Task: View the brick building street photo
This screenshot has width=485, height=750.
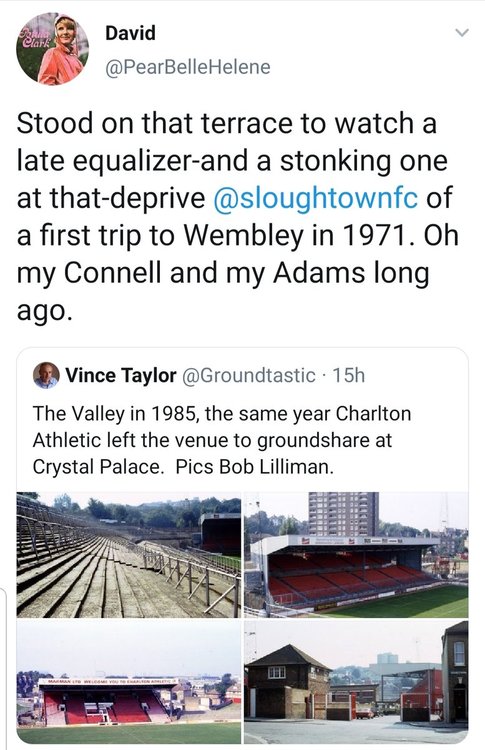Action: [x=356, y=682]
